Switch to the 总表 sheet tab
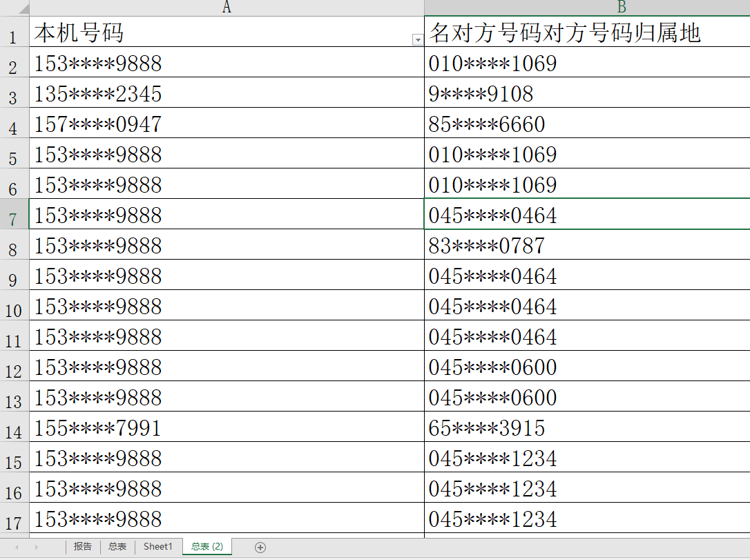750x560 pixels. (117, 546)
